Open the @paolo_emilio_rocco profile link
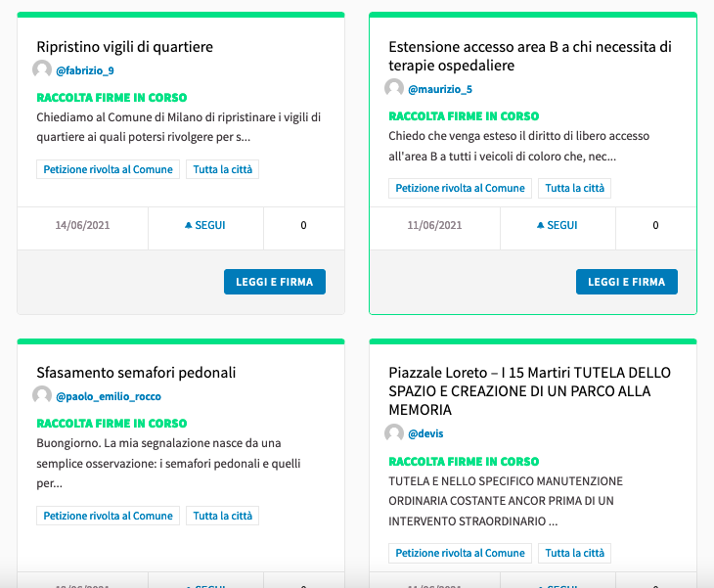Screen dimensions: 714x588 (x=109, y=396)
